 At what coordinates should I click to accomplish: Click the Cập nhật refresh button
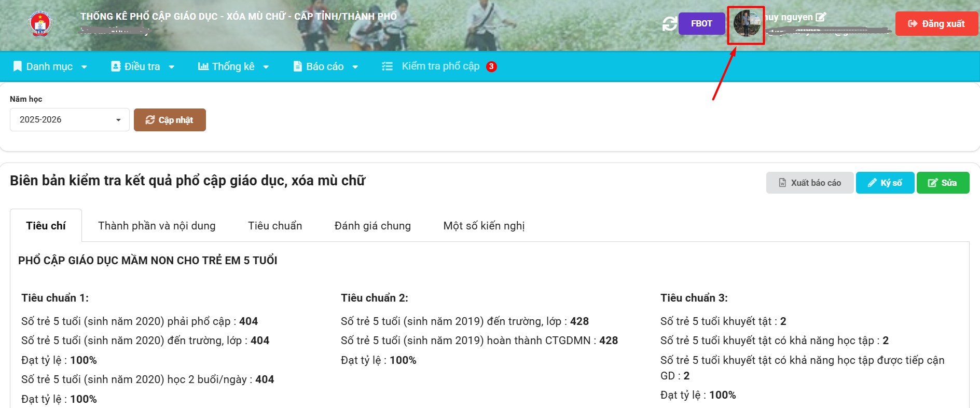tap(170, 120)
